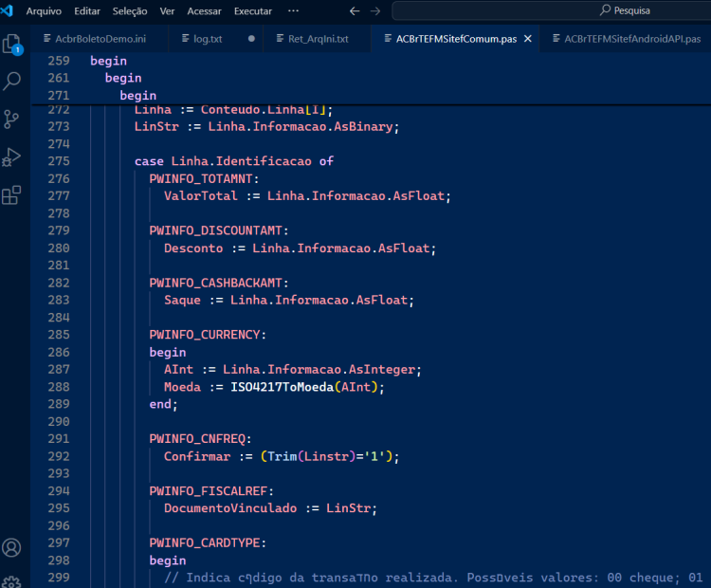The image size is (711, 588).
Task: Switch to the AcbrBoletoDemo.ini tab
Action: click(x=100, y=39)
